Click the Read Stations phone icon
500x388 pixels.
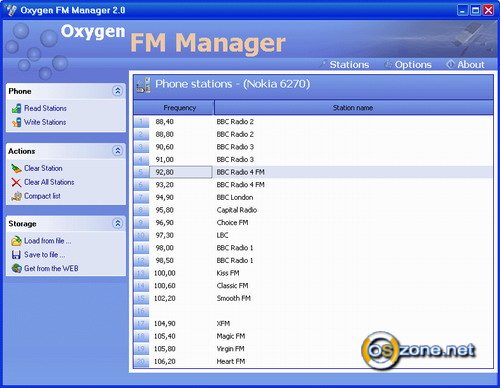pyautogui.click(x=16, y=108)
